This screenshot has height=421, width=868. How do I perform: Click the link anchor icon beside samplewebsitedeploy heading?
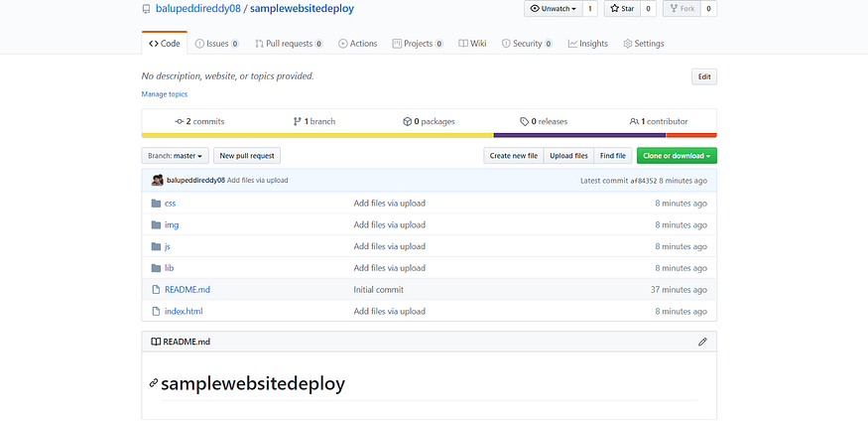(x=154, y=383)
